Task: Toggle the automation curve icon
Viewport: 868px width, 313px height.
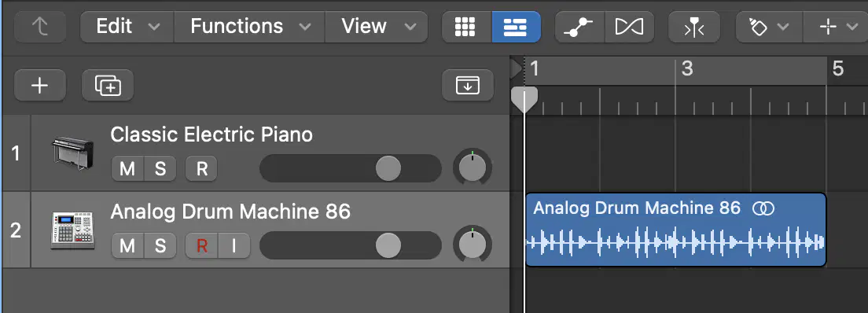Action: (579, 27)
